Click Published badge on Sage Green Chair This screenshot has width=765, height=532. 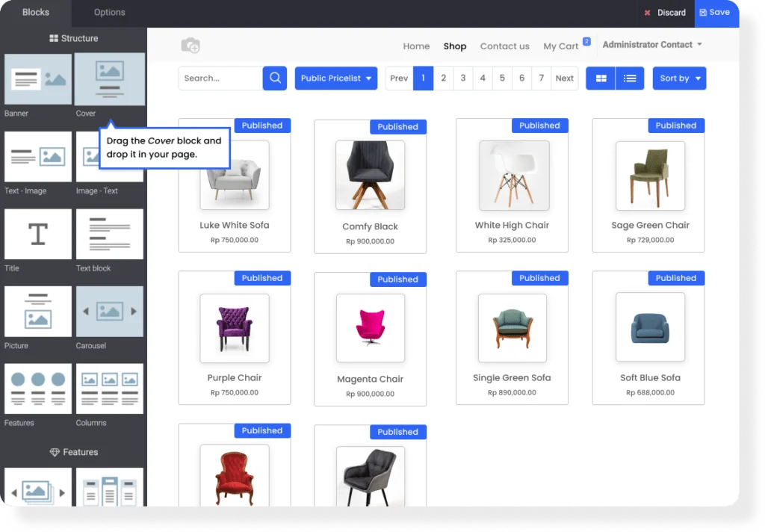[x=676, y=126]
